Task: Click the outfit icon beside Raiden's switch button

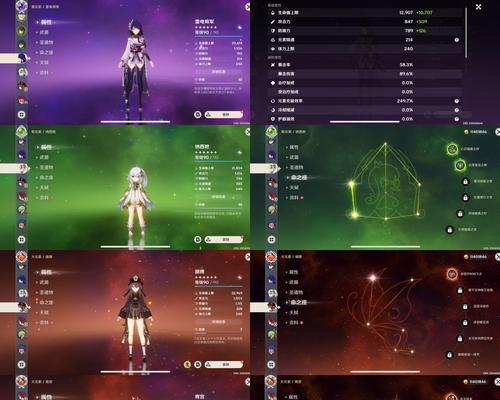Action: pyautogui.click(x=198, y=114)
